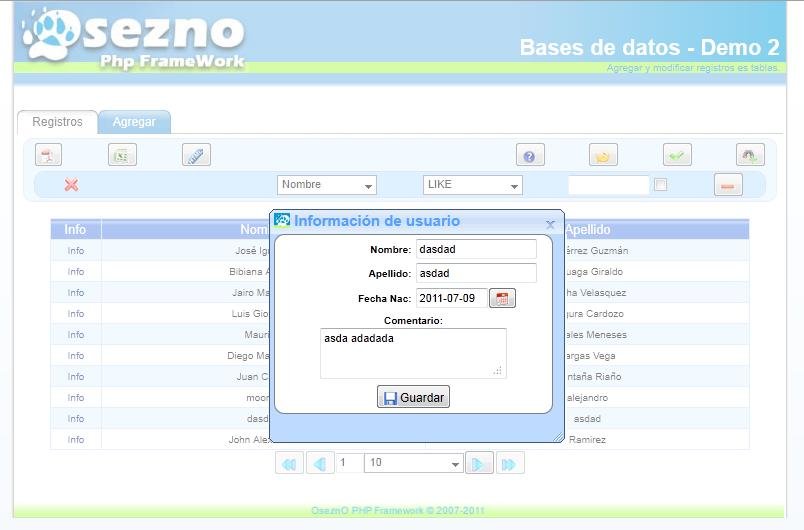This screenshot has height=530, width=804.
Task: Go to the previous page of records
Action: click(x=320, y=463)
